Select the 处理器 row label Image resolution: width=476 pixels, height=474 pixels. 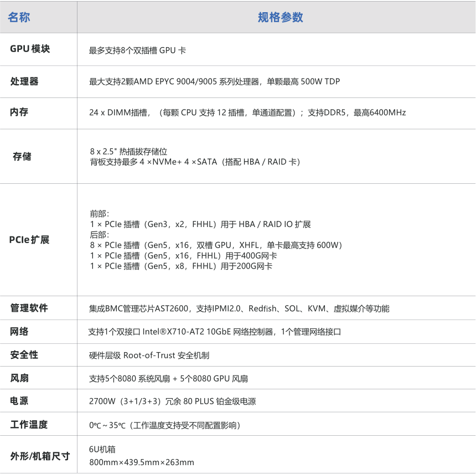24,81
